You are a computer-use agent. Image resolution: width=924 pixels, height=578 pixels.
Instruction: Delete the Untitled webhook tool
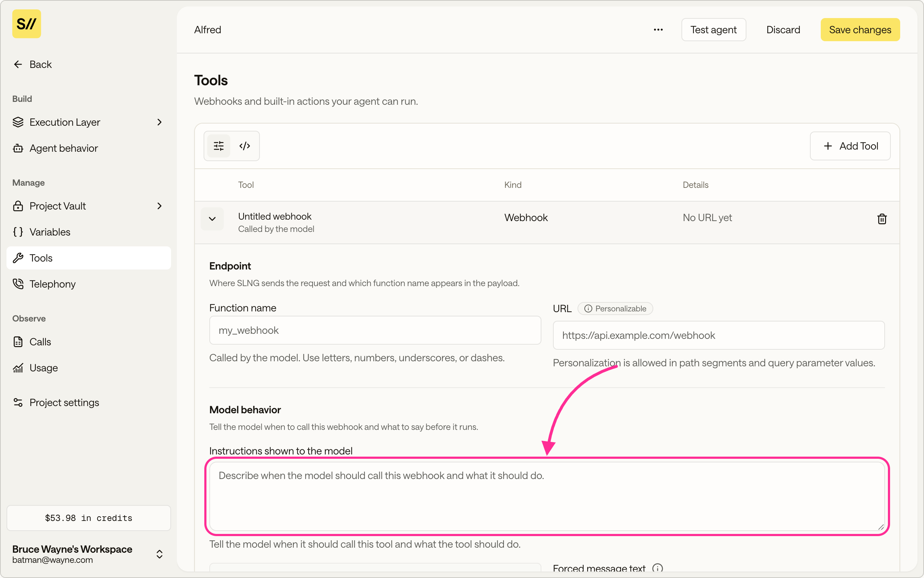[882, 219]
